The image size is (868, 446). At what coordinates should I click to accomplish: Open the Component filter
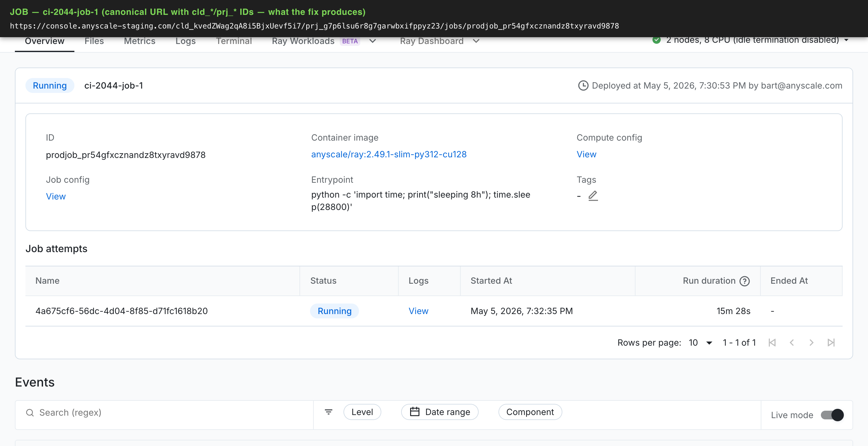[x=530, y=412]
